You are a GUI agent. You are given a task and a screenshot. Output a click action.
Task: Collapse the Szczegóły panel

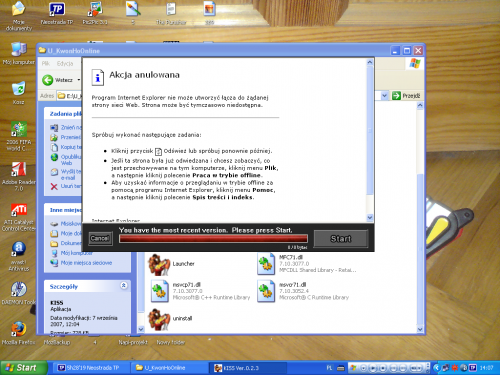click(x=124, y=285)
